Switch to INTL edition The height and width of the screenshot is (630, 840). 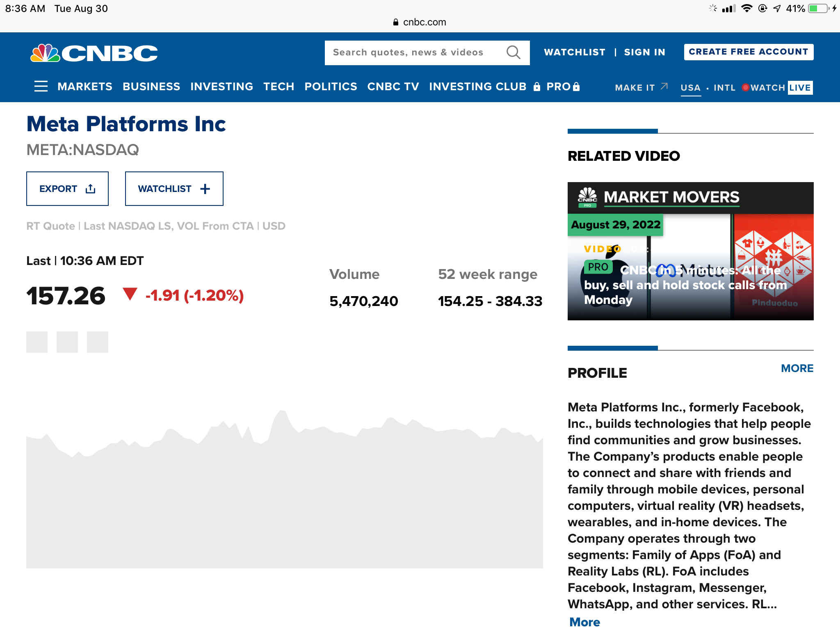(724, 87)
